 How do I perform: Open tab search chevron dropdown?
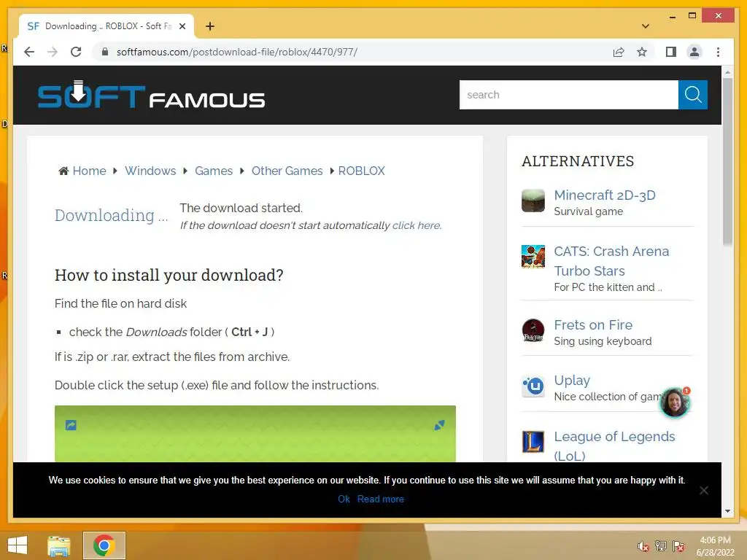click(645, 26)
